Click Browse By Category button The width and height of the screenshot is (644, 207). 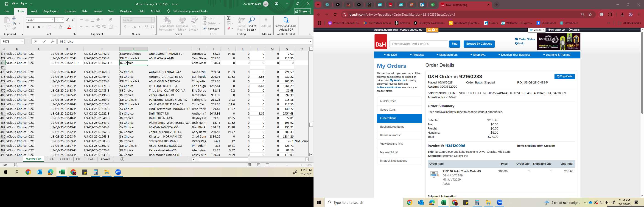point(479,44)
